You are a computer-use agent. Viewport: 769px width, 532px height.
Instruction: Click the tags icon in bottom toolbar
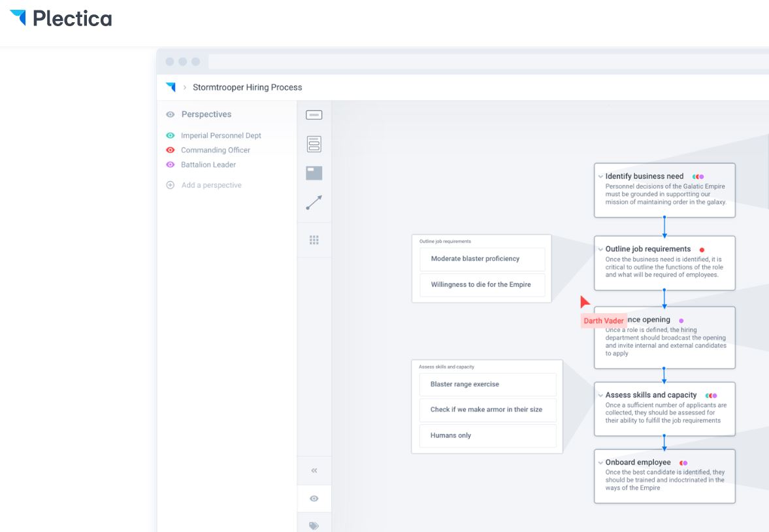[x=314, y=525]
